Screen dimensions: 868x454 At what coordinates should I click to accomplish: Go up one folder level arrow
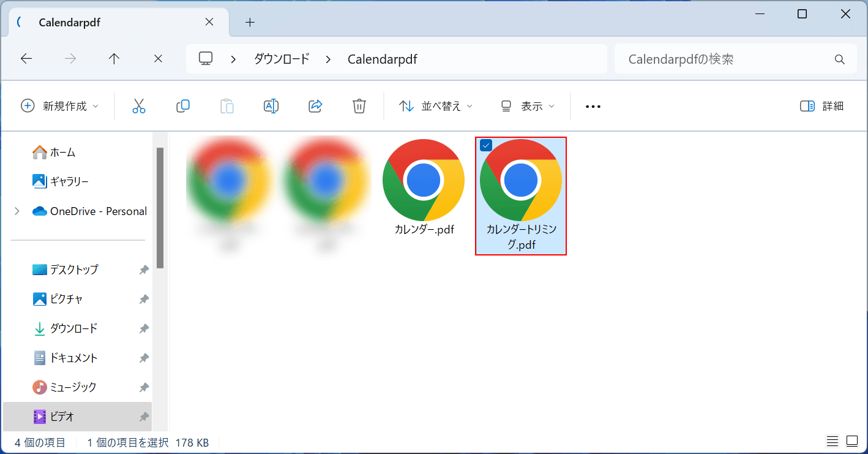tap(114, 59)
